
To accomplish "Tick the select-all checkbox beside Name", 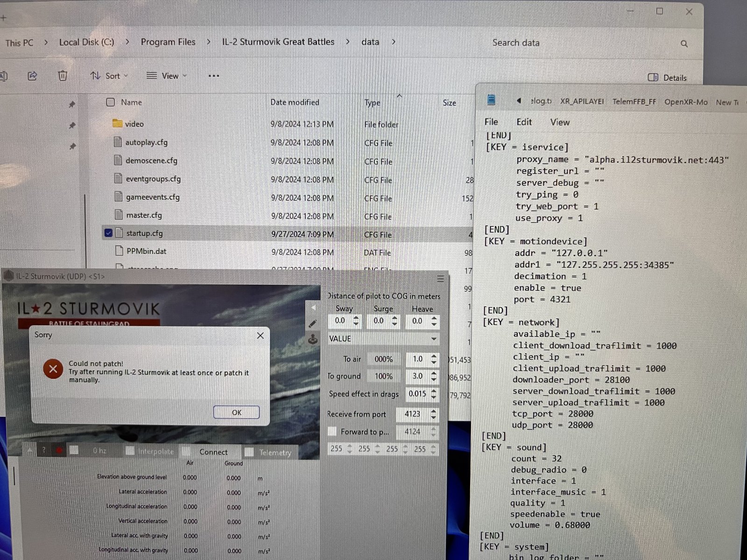I will [x=111, y=102].
